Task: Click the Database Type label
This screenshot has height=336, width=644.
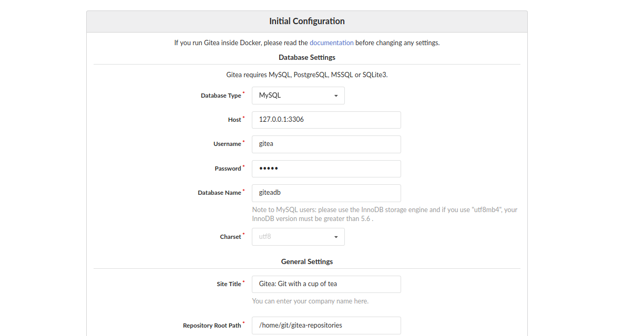Action: coord(221,96)
